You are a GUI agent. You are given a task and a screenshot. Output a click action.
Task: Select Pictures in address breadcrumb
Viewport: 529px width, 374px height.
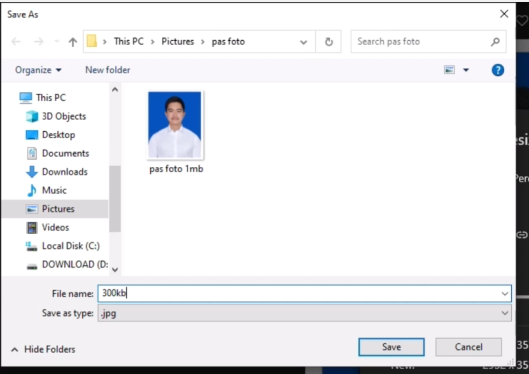click(x=178, y=41)
